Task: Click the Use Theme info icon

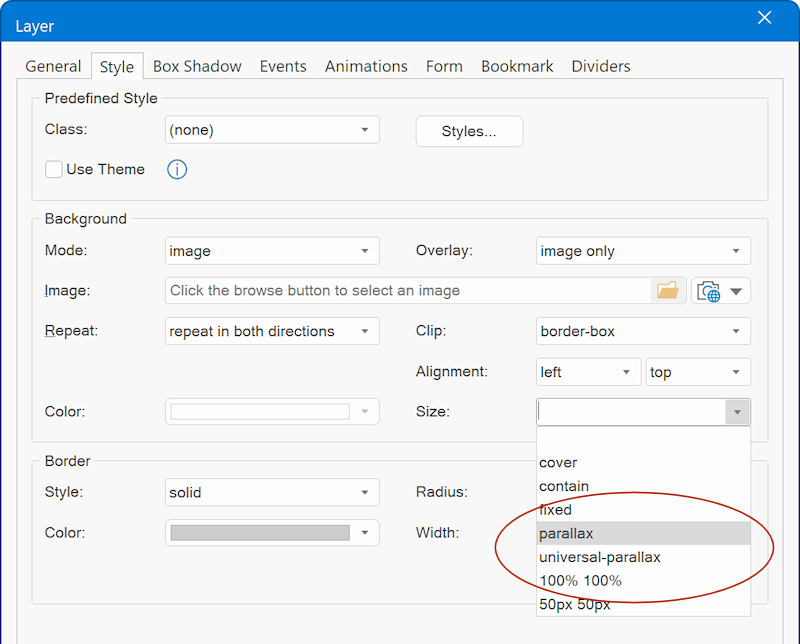Action: pos(177,170)
